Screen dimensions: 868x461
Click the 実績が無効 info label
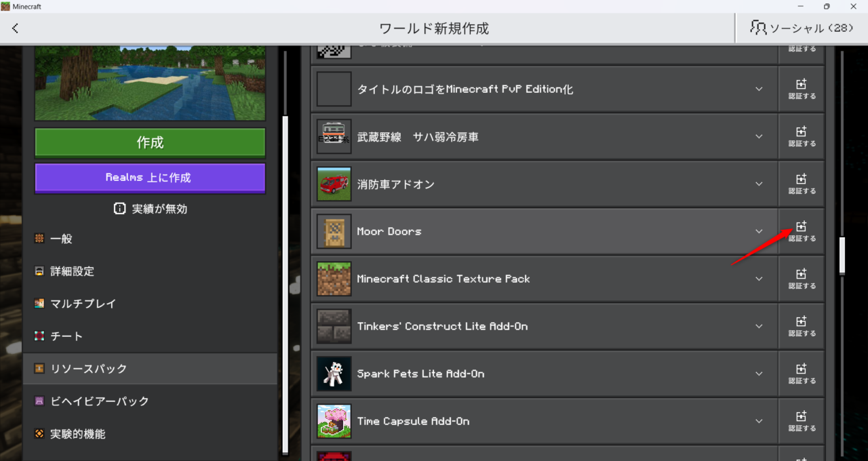(150, 209)
